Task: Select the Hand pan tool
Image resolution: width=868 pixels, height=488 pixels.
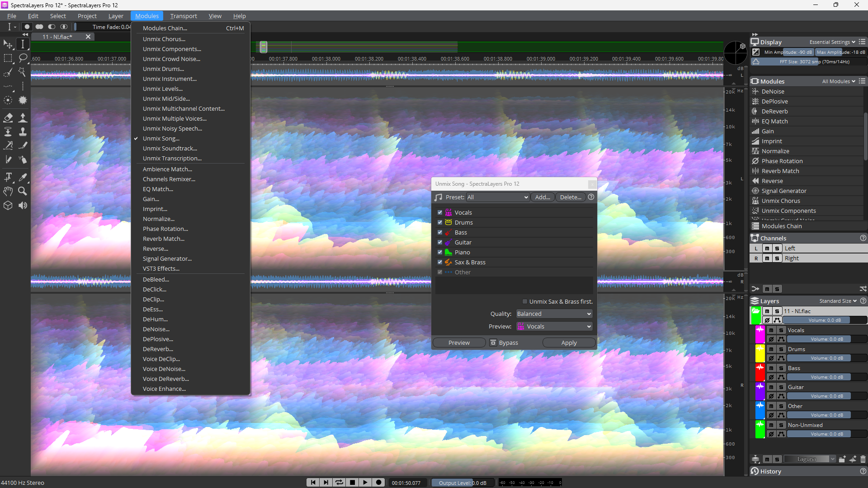Action: click(x=8, y=191)
